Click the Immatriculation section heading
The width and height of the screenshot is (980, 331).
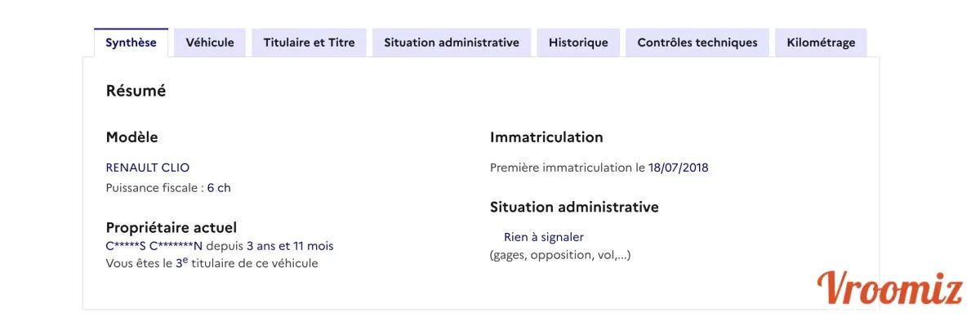coord(546,137)
